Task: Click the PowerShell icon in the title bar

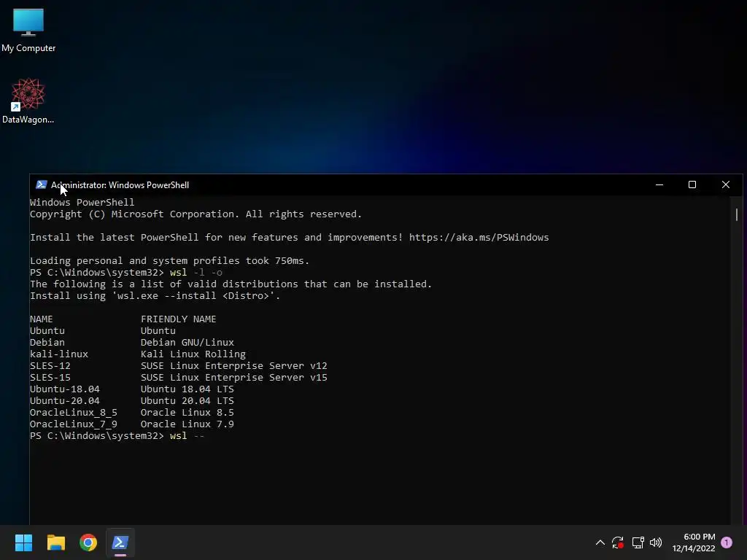Action: 42,184
